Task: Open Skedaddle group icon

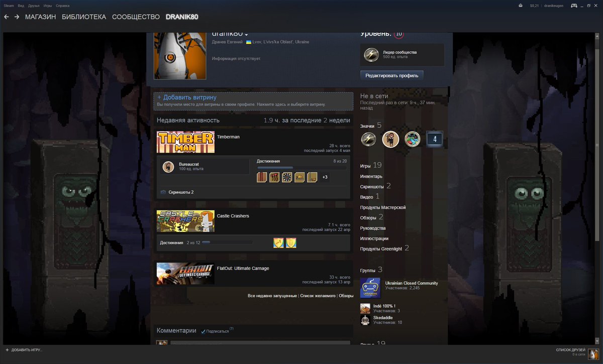Action: click(365, 320)
